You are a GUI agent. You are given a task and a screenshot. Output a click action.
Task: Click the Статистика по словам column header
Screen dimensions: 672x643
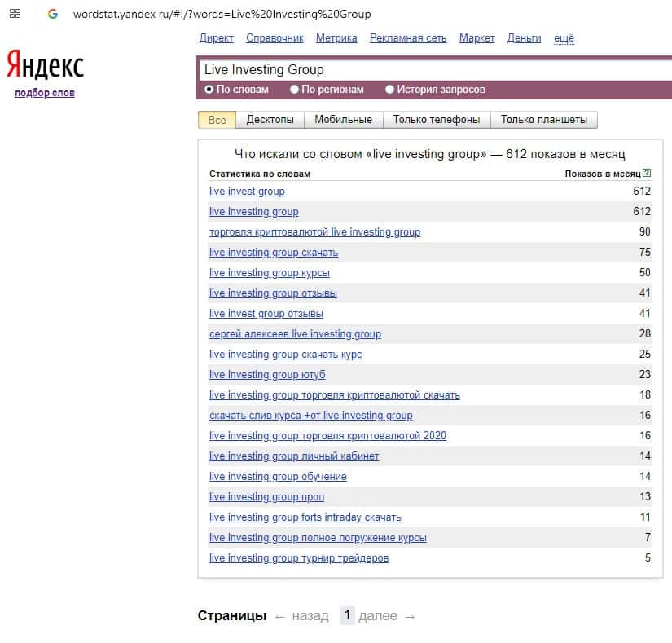[x=260, y=174]
